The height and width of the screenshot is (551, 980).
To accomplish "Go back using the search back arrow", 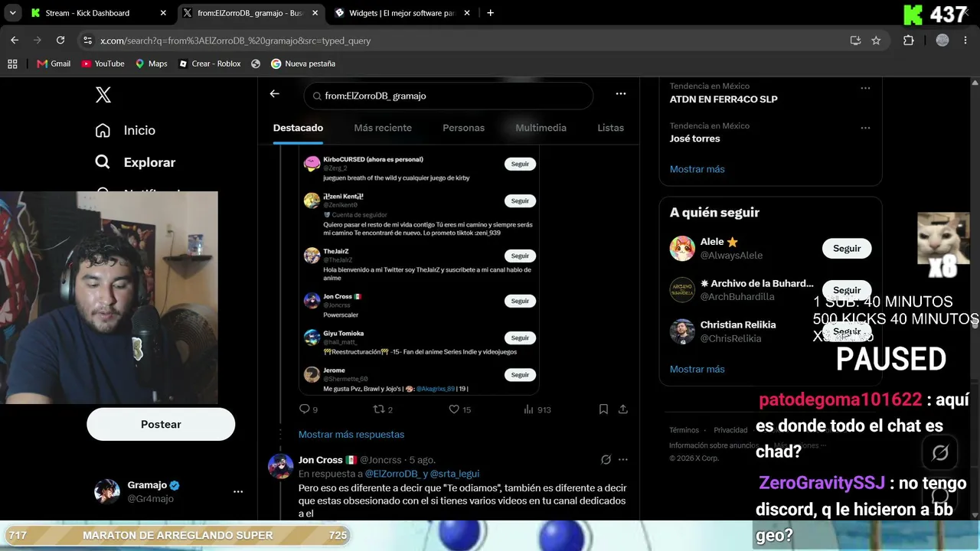I will tap(275, 94).
